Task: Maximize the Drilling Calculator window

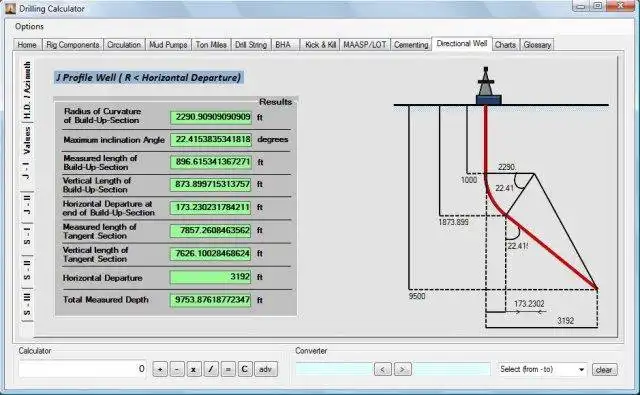Action: [598, 6]
